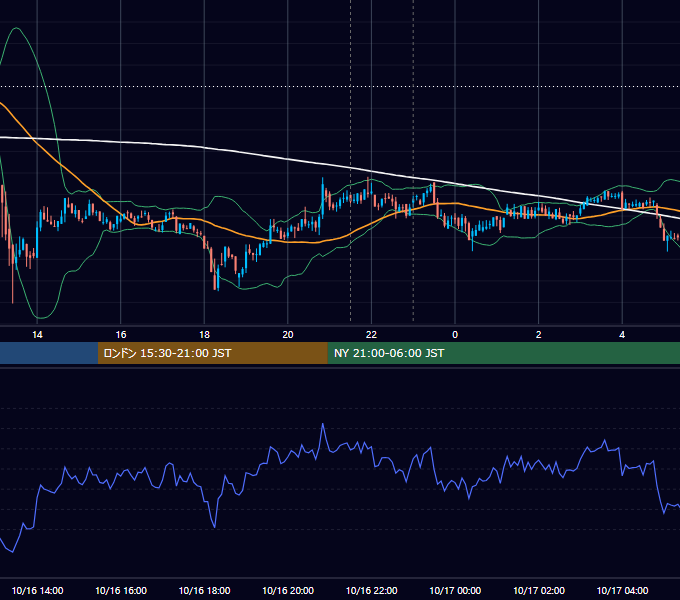Image resolution: width=680 pixels, height=600 pixels.
Task: Click the 16 hour axis label
Action: click(121, 335)
